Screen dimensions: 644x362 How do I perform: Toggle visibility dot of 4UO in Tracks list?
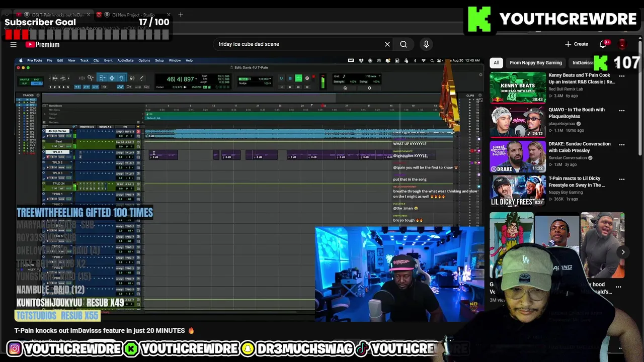[19, 100]
